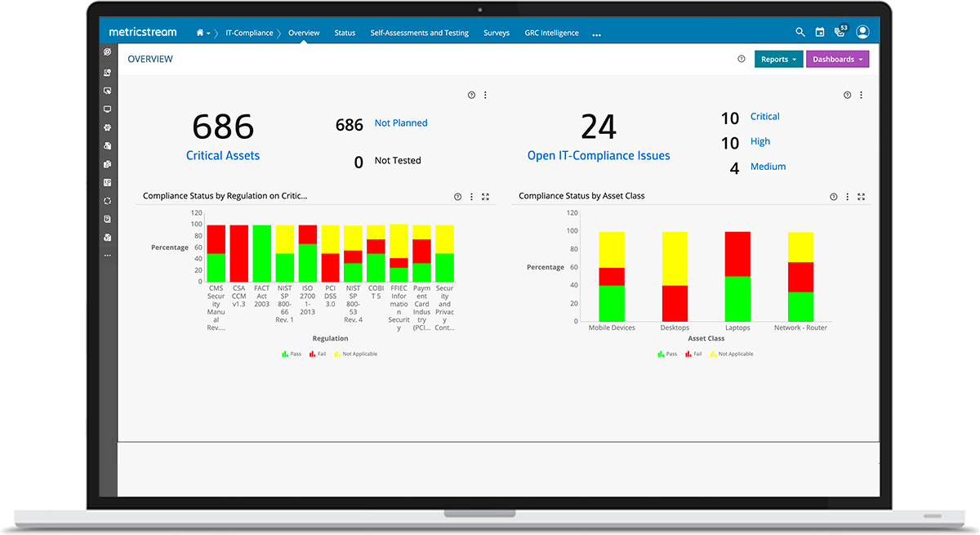View the 53 pending notifications
980x535 pixels.
pos(840,32)
